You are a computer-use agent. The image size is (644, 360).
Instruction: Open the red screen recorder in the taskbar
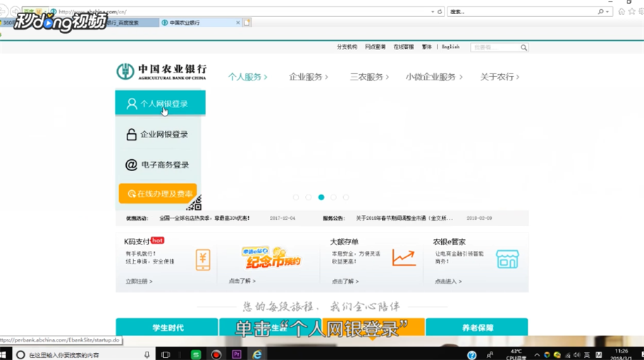coord(216,354)
